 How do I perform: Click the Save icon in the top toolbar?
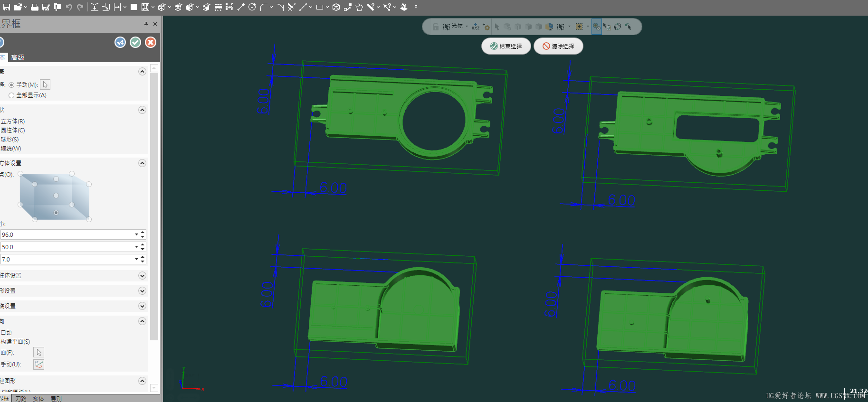[7, 7]
